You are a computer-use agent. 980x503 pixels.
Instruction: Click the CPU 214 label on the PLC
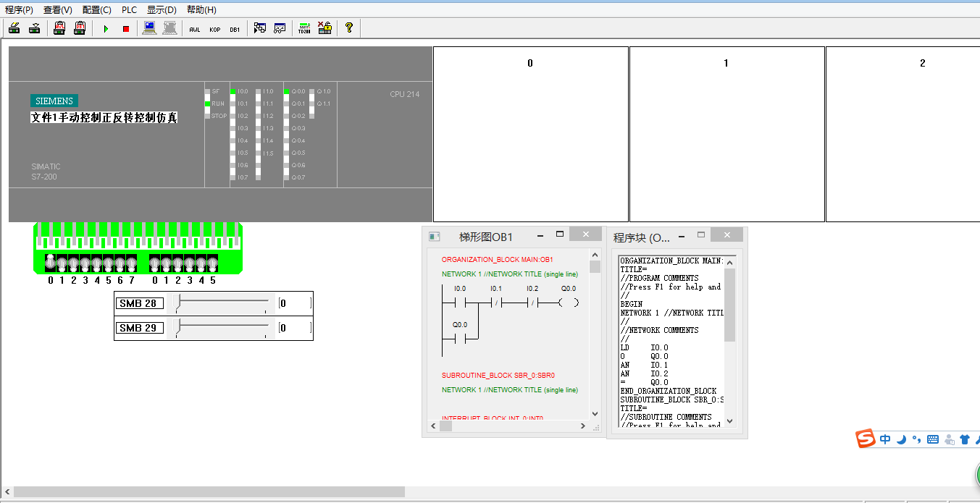(404, 94)
